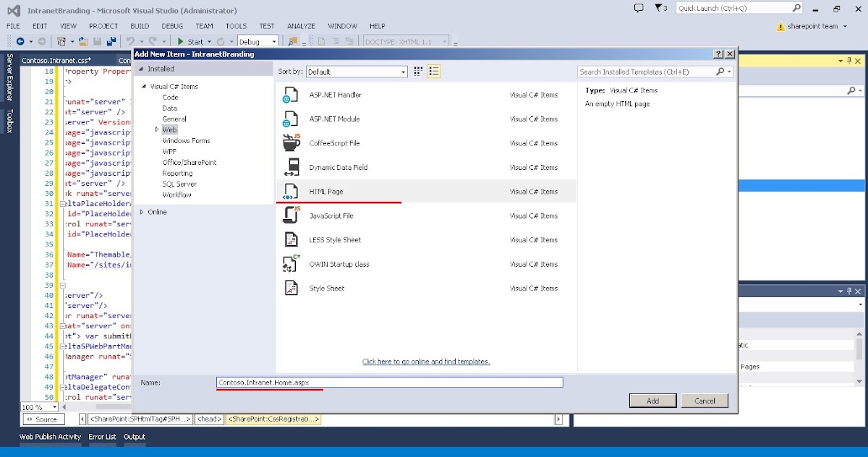Image resolution: width=868 pixels, height=457 pixels.
Task: Open the Error List tab
Action: click(102, 437)
